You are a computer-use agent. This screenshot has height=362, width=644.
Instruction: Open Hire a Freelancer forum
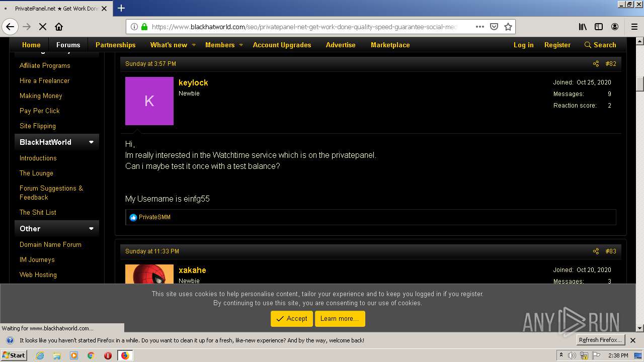[44, 81]
